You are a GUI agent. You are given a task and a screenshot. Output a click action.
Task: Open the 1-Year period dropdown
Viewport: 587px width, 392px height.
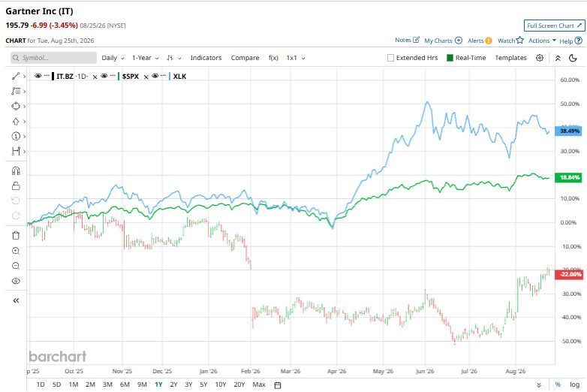coord(146,58)
